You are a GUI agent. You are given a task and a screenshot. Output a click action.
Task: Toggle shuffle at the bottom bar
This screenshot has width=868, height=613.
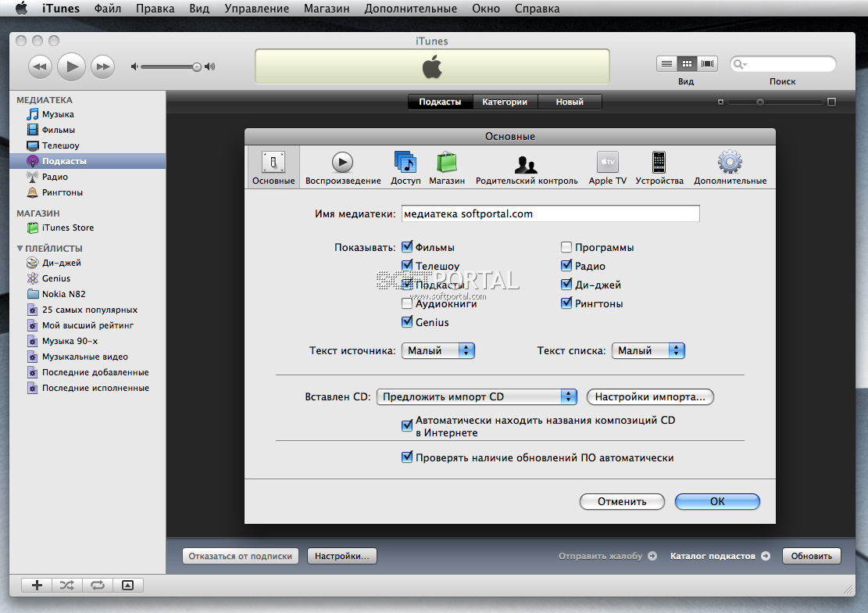(67, 586)
